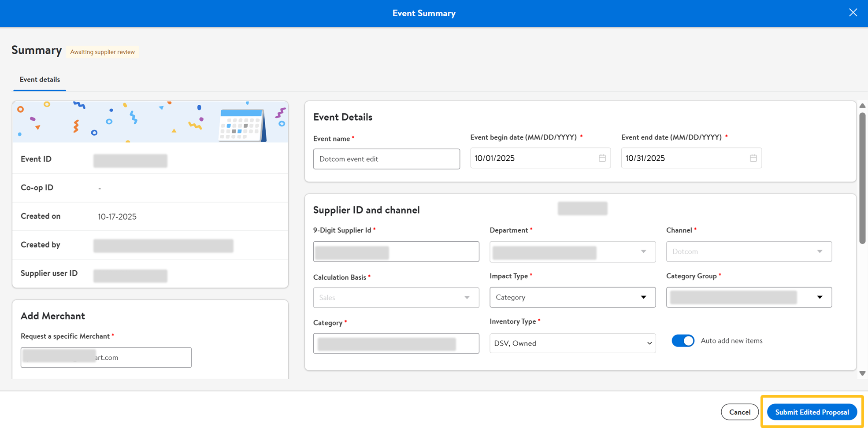Open the Channel dropdown showing Dotcom
The height and width of the screenshot is (428, 868).
click(x=749, y=251)
